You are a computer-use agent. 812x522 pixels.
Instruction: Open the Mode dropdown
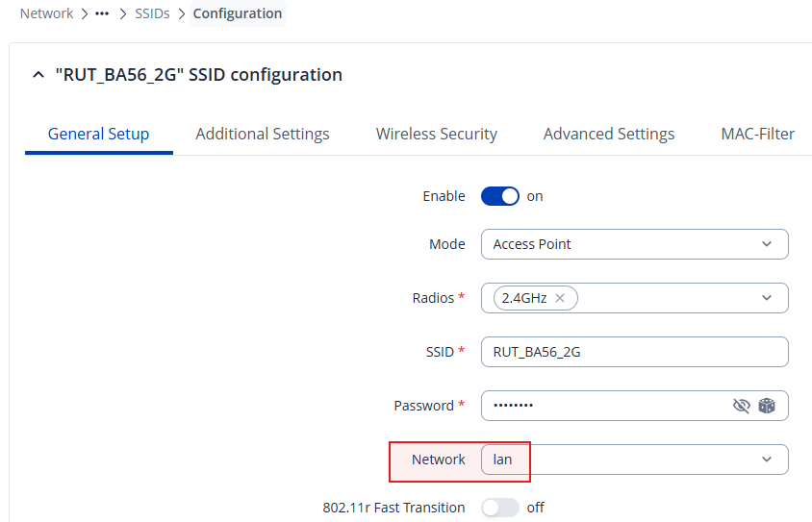(634, 244)
